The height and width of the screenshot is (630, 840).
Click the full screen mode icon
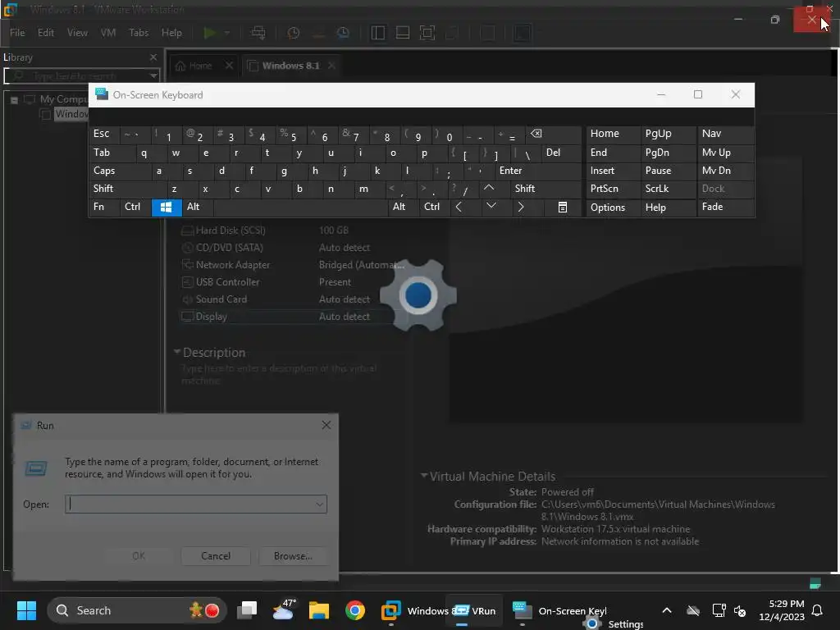pos(427,33)
